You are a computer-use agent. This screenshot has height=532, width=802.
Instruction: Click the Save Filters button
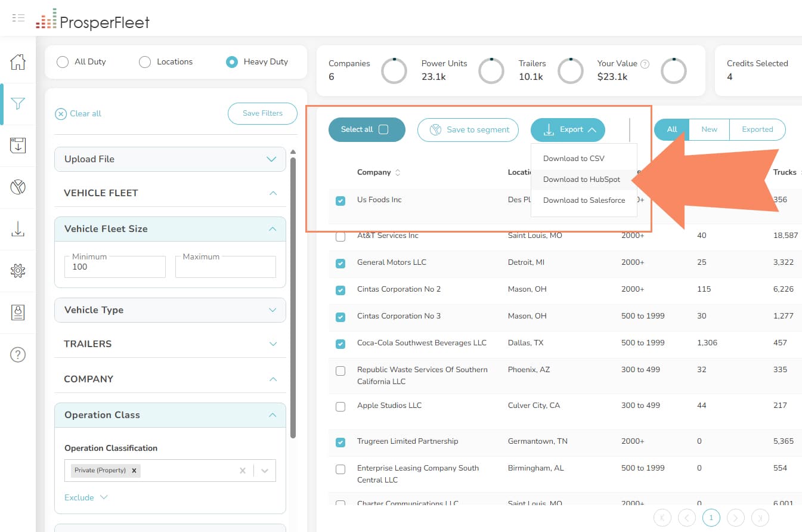(262, 113)
